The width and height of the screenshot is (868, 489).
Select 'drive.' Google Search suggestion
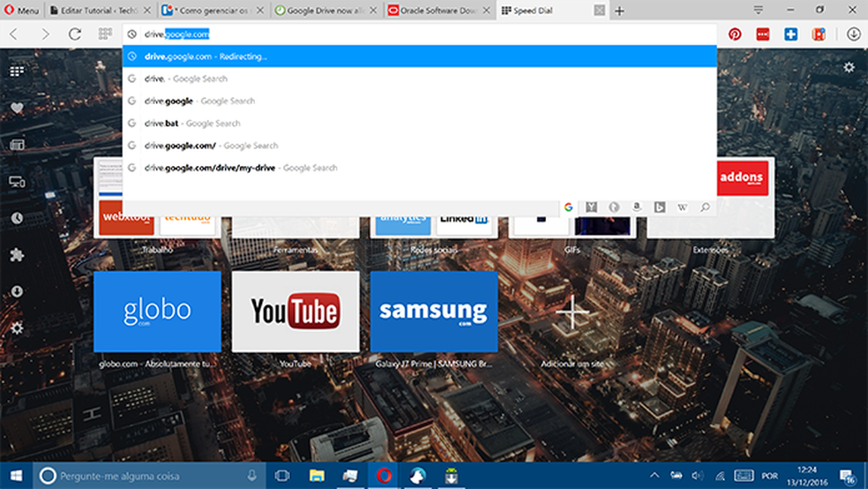pyautogui.click(x=420, y=79)
